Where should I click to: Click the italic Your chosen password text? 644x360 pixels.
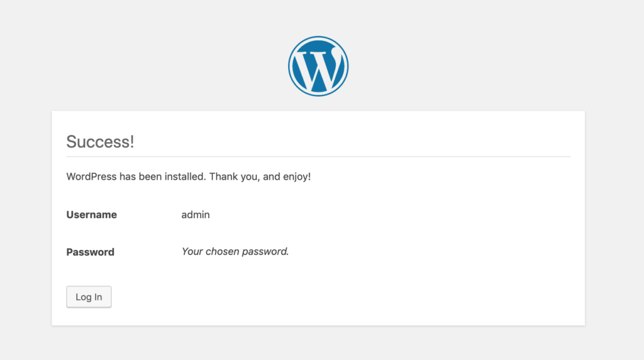tap(235, 252)
